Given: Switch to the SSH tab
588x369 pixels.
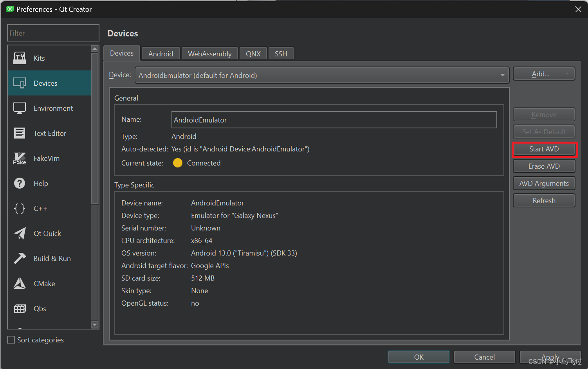Looking at the screenshot, I should click(x=281, y=54).
